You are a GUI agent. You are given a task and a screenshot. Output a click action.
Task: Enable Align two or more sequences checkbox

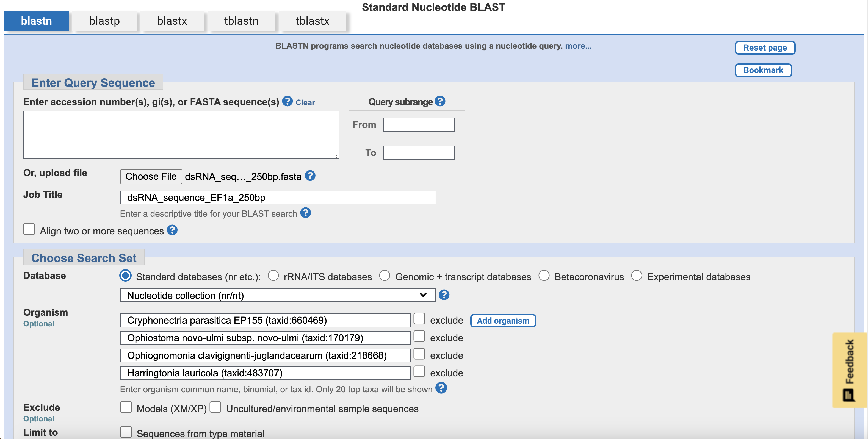[29, 229]
